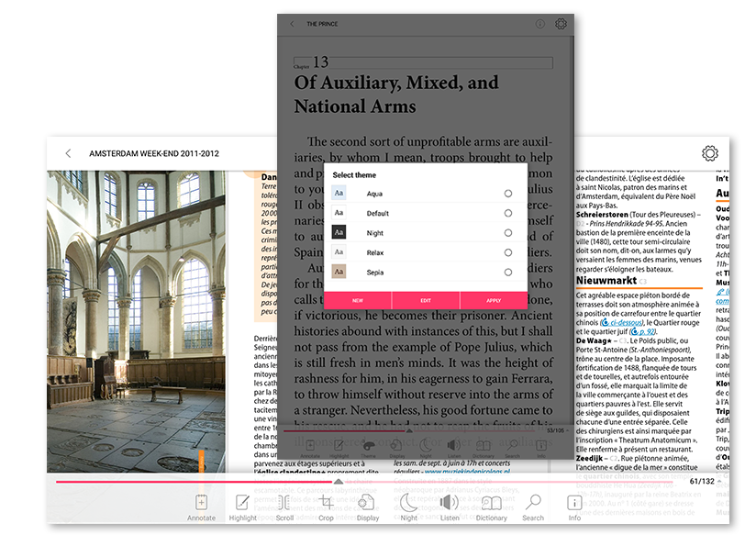Open Search in Amsterdam reader toolbar
The width and height of the screenshot is (756, 546).
pos(533,507)
